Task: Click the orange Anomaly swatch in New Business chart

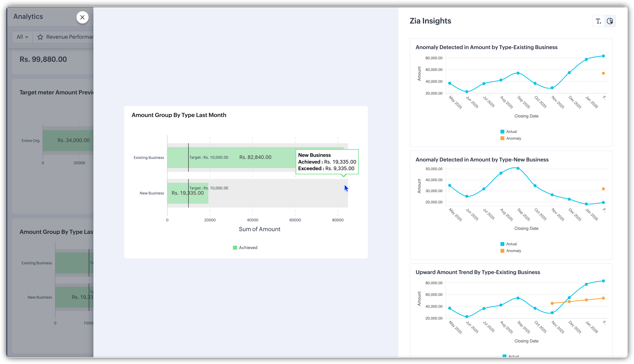Action: click(502, 251)
